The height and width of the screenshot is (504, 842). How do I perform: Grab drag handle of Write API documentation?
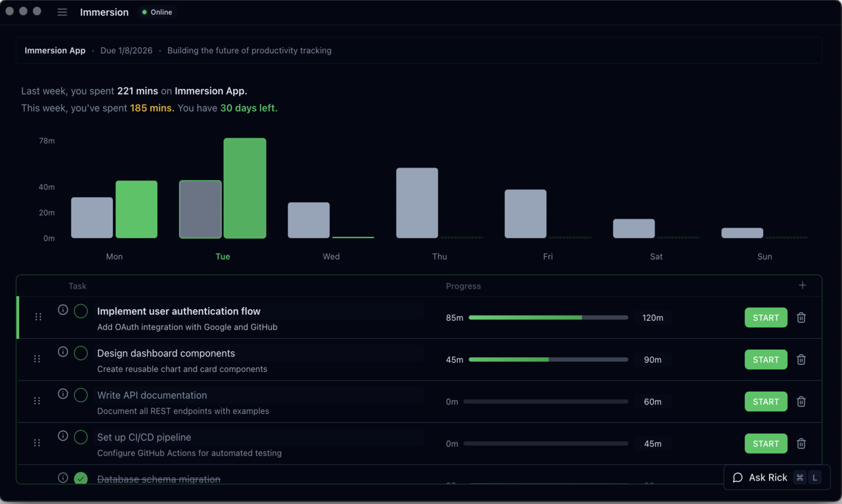37,401
